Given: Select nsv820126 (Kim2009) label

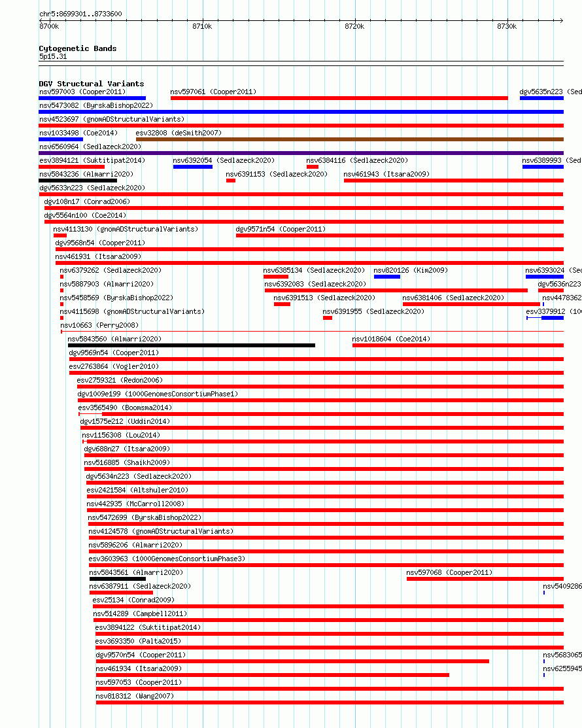Looking at the screenshot, I should [x=411, y=270].
